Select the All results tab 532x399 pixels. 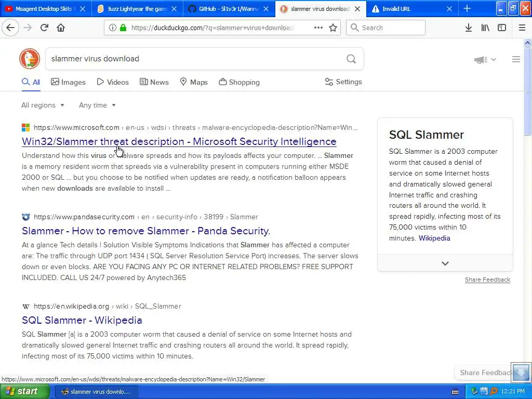click(x=31, y=82)
